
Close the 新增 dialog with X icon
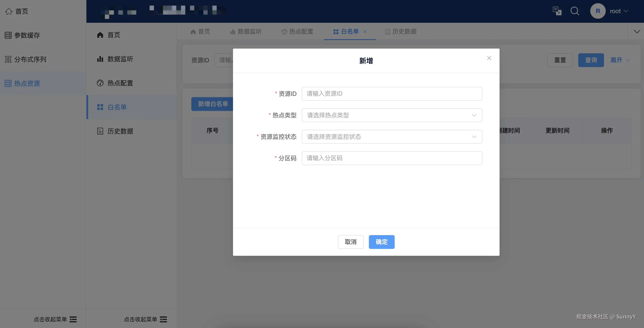(x=489, y=58)
